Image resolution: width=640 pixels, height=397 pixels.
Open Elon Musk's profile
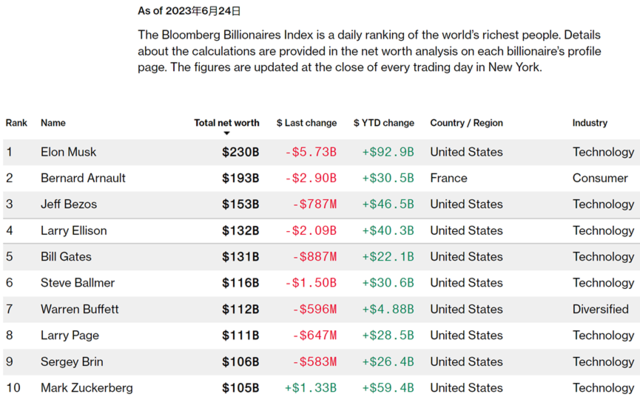point(69,152)
